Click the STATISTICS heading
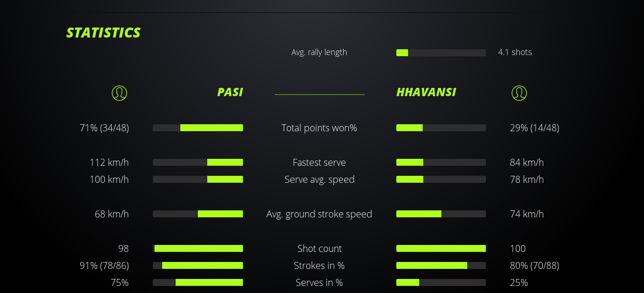The width and height of the screenshot is (644, 293). coord(104,33)
